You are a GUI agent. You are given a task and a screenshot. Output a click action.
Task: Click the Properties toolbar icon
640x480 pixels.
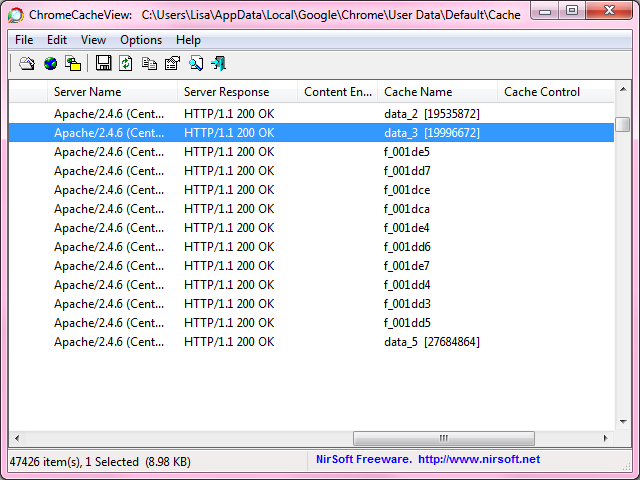pos(172,64)
